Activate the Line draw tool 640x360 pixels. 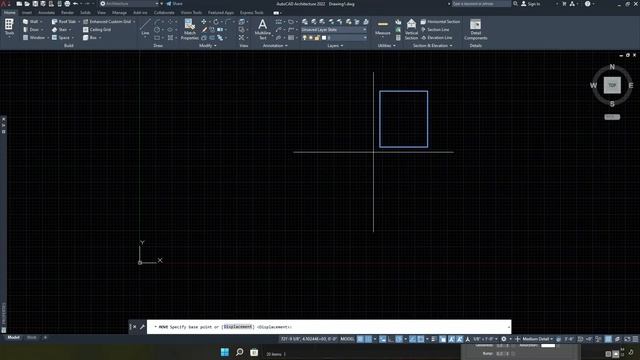pos(145,28)
